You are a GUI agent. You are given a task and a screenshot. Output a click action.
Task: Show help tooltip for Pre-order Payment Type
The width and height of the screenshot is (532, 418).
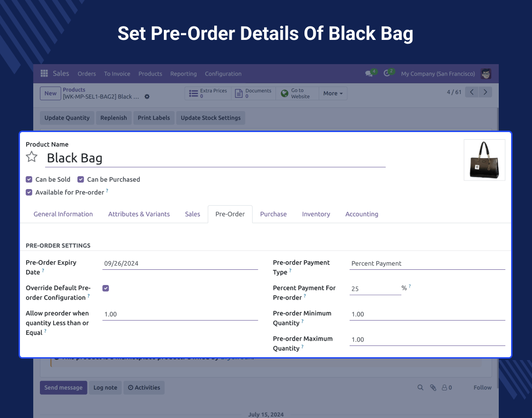click(290, 270)
